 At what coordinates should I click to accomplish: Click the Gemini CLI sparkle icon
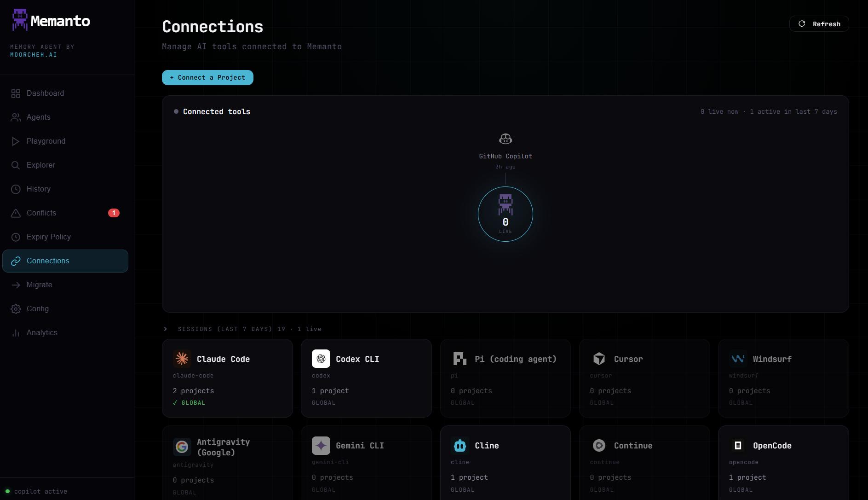click(321, 446)
